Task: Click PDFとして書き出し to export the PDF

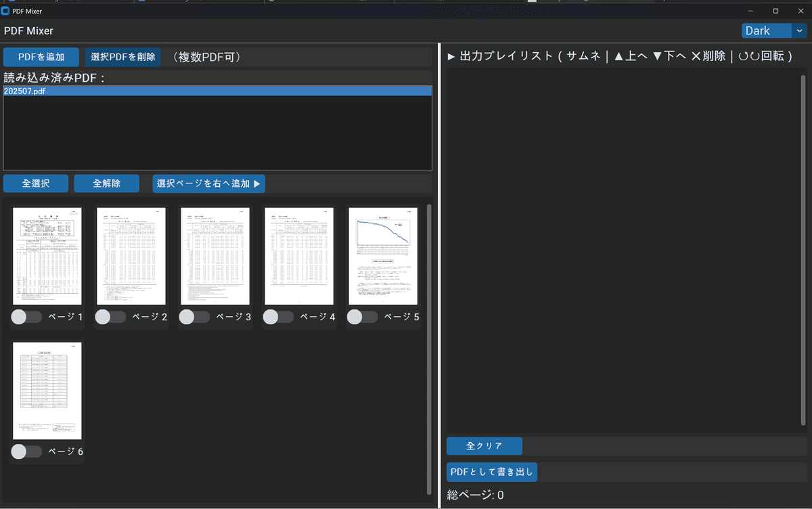Action: click(492, 472)
